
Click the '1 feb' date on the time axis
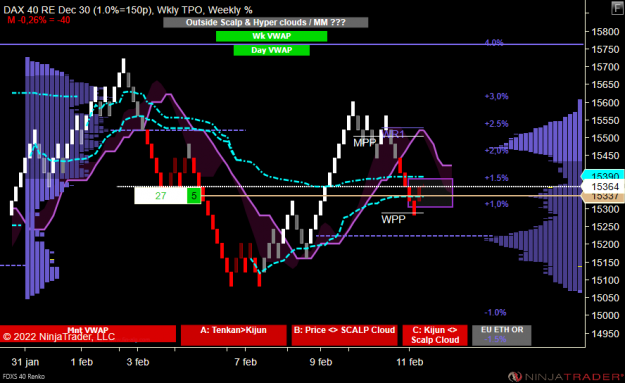(82, 362)
